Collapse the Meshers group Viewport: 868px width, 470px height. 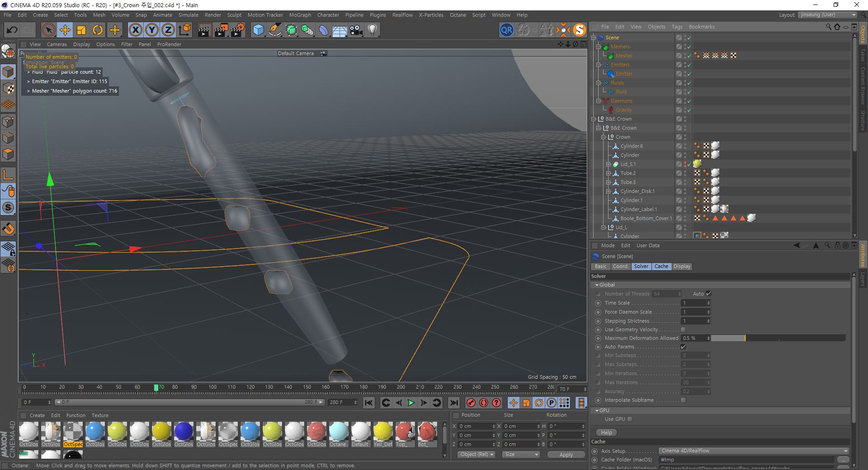pyautogui.click(x=599, y=47)
